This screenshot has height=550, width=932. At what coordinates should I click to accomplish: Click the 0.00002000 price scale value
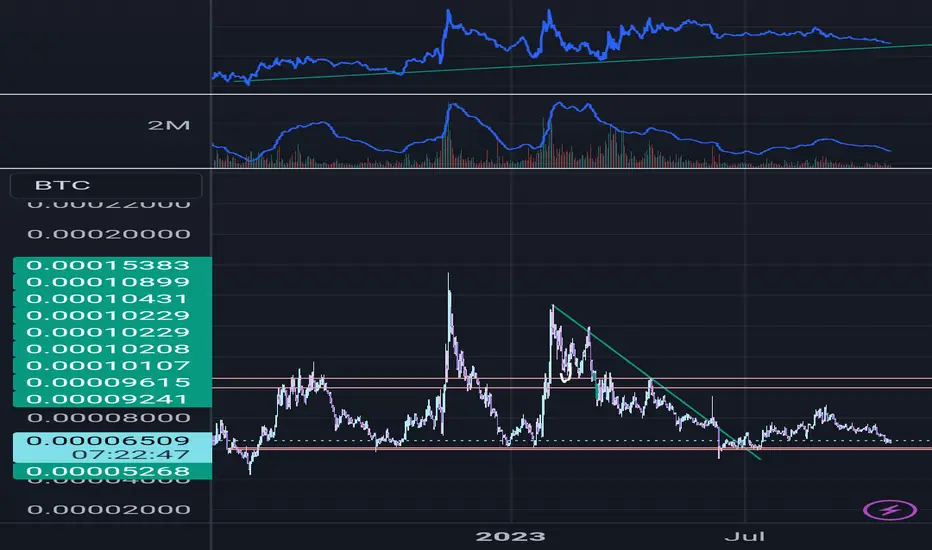(109, 510)
